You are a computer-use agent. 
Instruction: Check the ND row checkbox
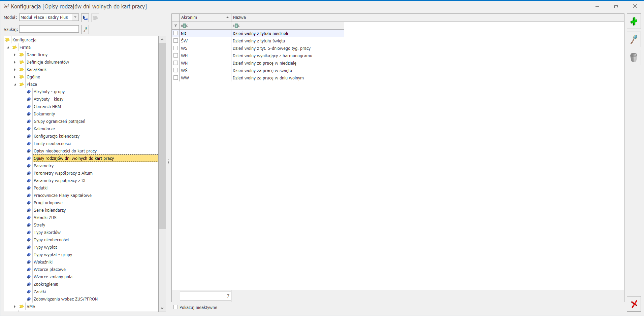pyautogui.click(x=175, y=33)
